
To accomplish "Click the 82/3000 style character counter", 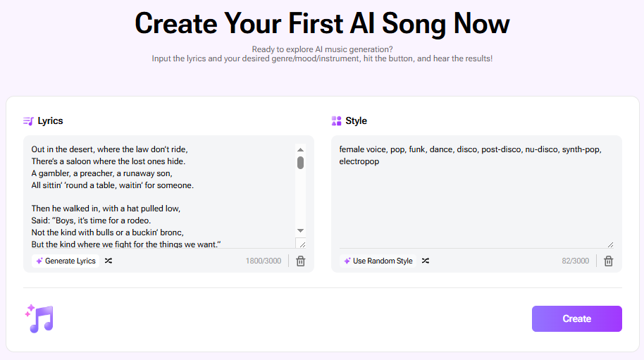I will pos(576,261).
